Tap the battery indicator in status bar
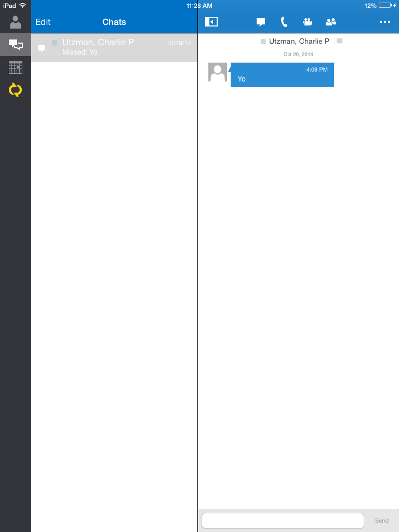This screenshot has width=399, height=532. pyautogui.click(x=385, y=5)
